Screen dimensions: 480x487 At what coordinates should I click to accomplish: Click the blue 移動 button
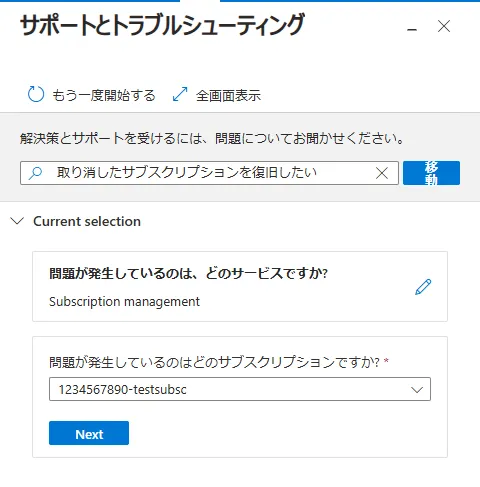[x=431, y=173]
